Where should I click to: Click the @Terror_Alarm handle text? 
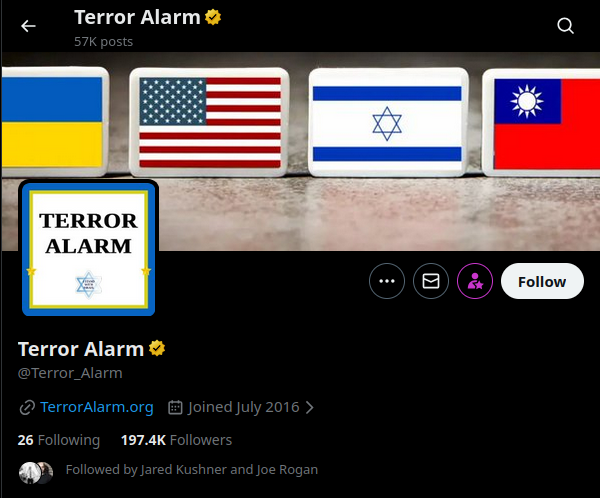pyautogui.click(x=70, y=373)
